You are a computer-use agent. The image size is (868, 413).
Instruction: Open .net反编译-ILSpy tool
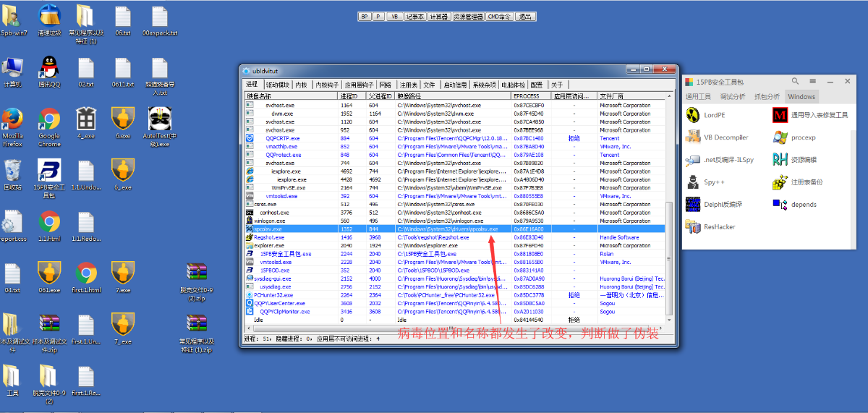point(720,159)
